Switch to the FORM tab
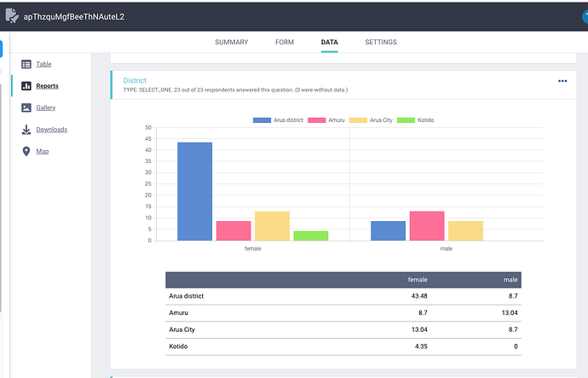The width and height of the screenshot is (588, 378). coord(285,42)
